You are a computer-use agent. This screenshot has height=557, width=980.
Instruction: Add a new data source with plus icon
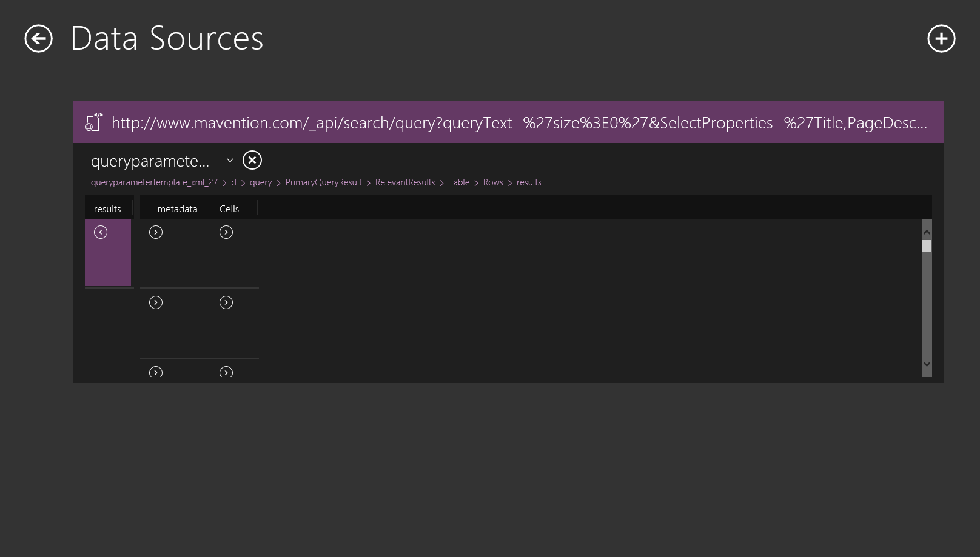click(x=941, y=39)
